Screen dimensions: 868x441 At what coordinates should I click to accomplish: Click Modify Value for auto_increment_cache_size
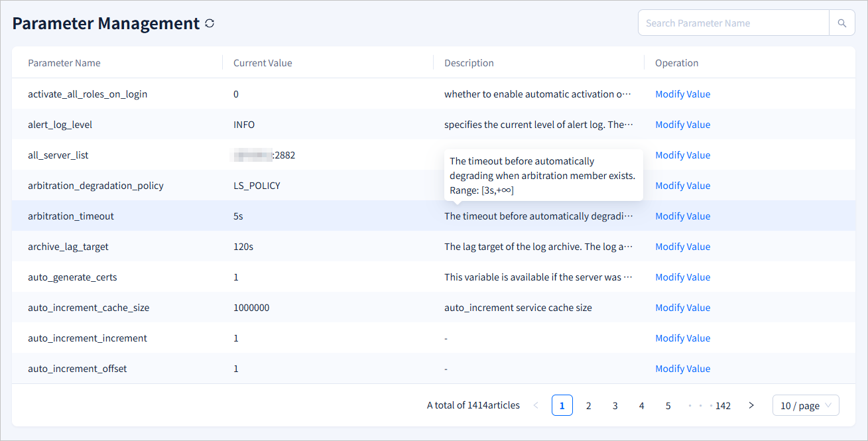682,307
